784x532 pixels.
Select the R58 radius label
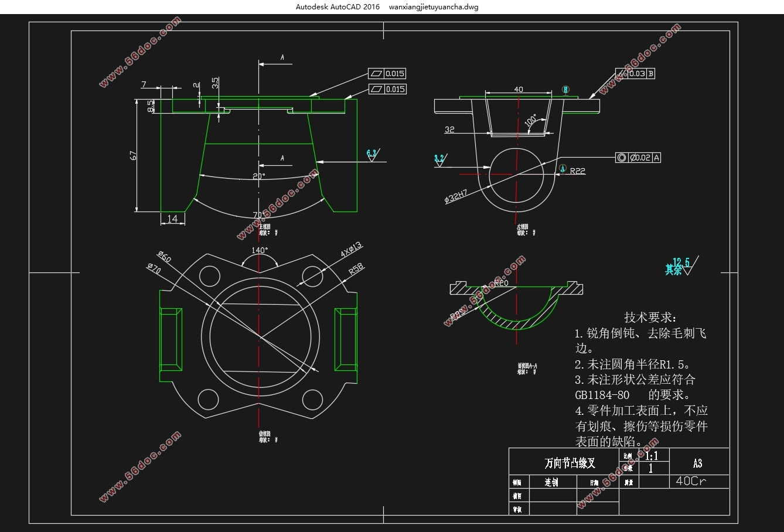tap(356, 269)
